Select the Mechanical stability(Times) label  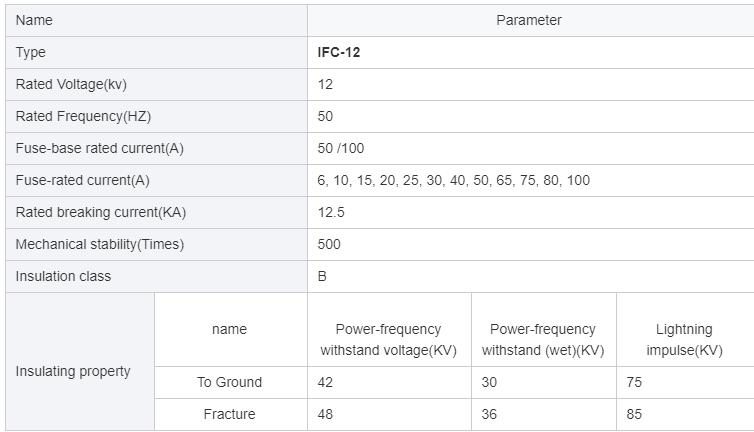(100, 244)
